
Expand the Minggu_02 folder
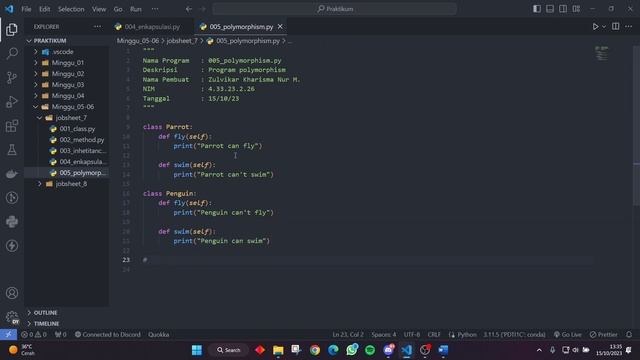pyautogui.click(x=67, y=74)
